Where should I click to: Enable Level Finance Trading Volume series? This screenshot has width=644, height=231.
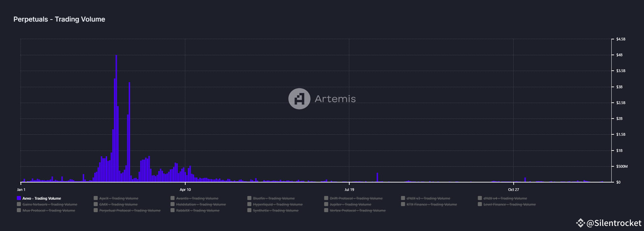[507, 204]
